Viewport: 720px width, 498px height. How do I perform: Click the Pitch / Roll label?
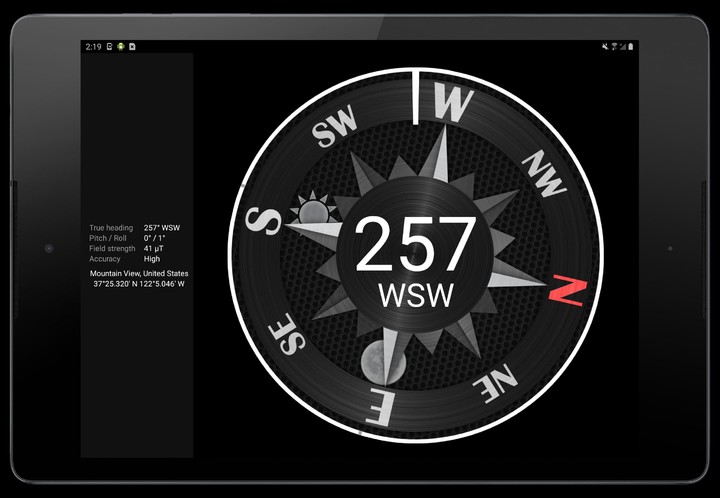tap(108, 238)
